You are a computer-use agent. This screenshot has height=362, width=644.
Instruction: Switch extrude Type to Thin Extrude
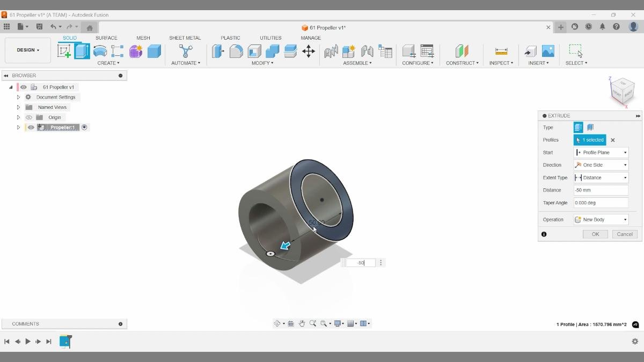pyautogui.click(x=589, y=127)
